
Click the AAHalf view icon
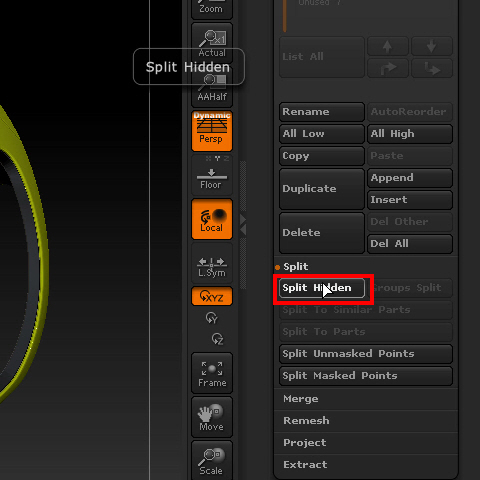point(212,87)
